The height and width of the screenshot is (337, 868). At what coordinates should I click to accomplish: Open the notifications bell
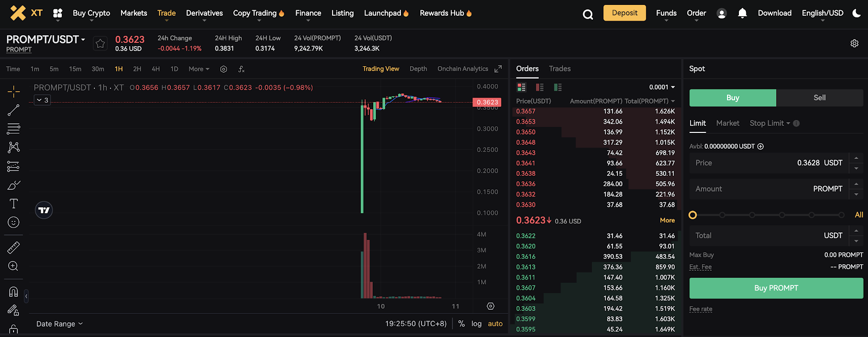point(742,14)
